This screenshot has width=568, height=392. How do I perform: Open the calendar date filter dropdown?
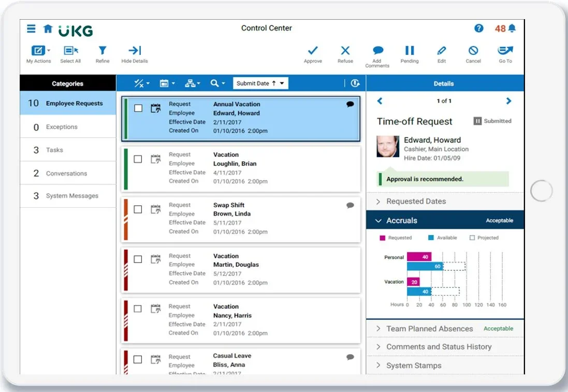(167, 84)
